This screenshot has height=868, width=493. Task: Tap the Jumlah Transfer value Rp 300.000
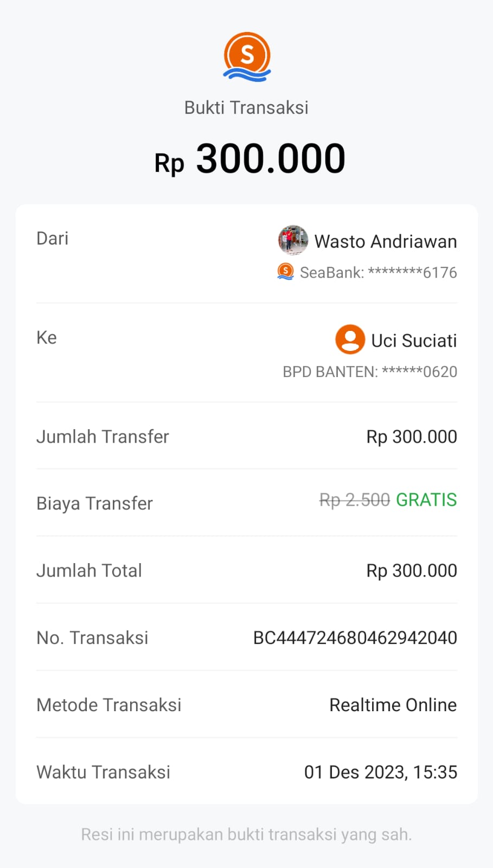click(x=412, y=437)
